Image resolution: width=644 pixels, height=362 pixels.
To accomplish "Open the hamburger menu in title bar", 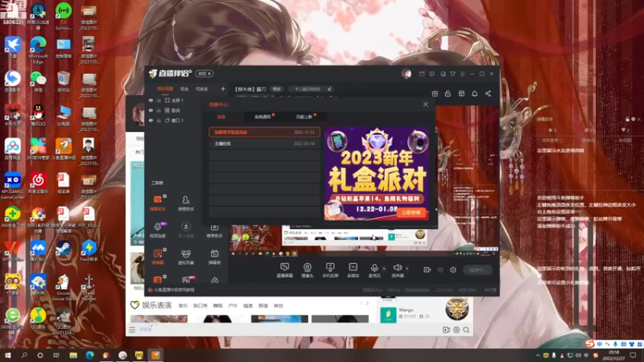I will (x=462, y=74).
